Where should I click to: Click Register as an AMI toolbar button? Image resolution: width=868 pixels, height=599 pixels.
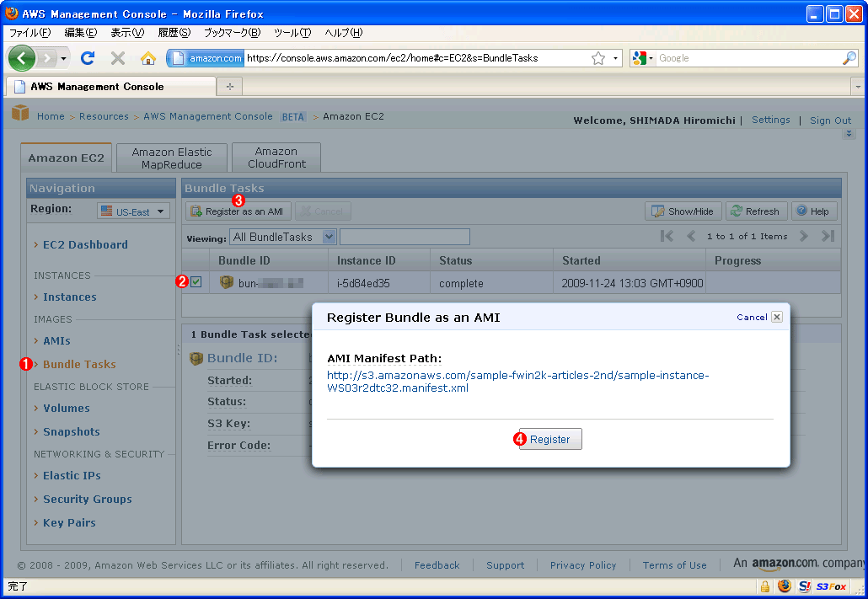[x=238, y=211]
